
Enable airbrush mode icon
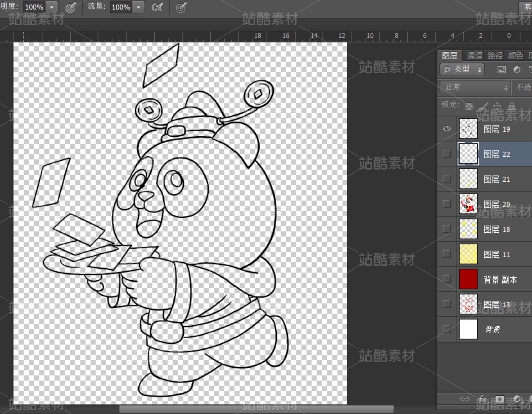tap(157, 7)
